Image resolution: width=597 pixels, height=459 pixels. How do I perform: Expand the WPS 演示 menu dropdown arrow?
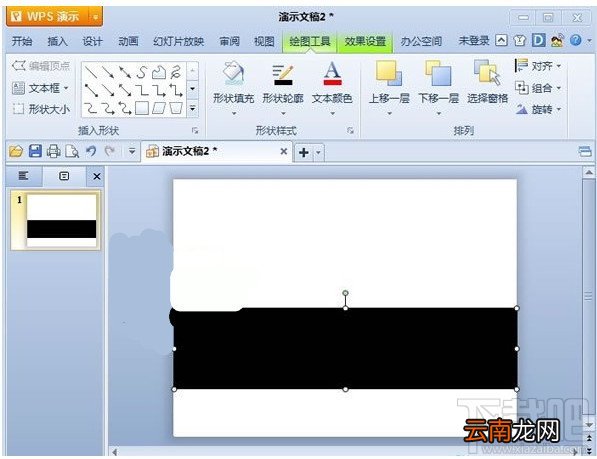pyautogui.click(x=96, y=16)
